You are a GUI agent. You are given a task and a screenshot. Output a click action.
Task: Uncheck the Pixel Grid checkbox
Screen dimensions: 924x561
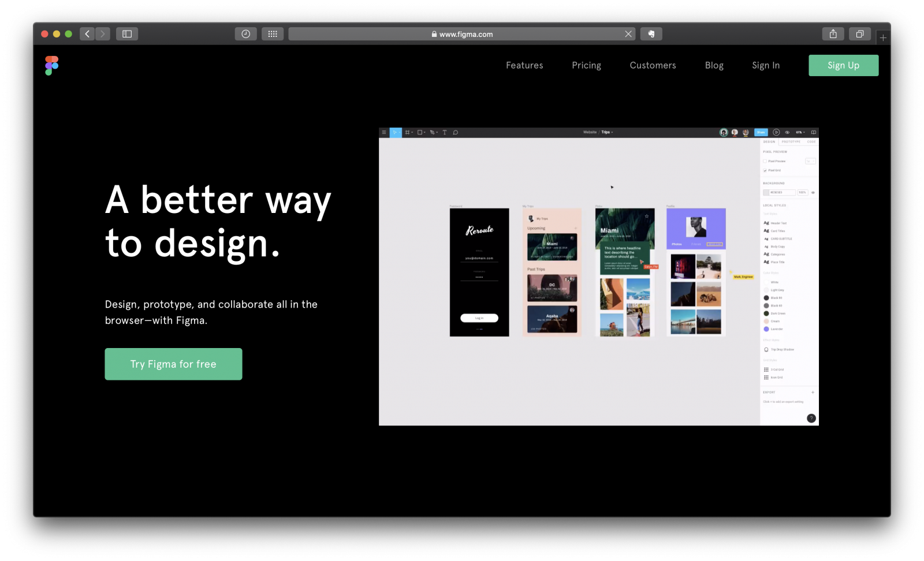point(765,170)
